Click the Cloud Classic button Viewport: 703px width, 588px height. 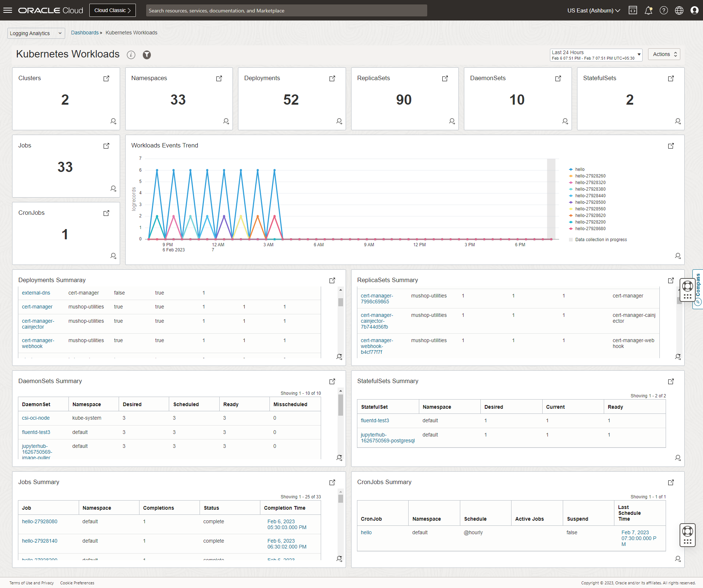click(x=112, y=10)
